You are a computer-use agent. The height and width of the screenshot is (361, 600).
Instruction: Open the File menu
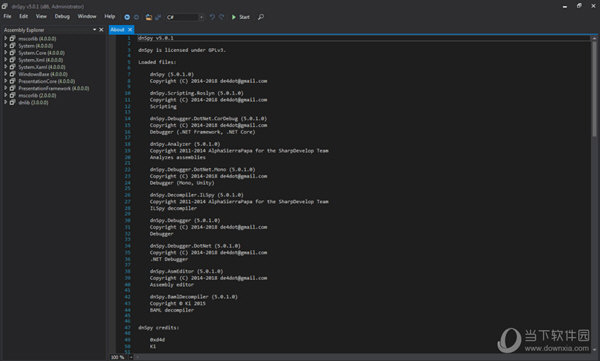click(7, 16)
